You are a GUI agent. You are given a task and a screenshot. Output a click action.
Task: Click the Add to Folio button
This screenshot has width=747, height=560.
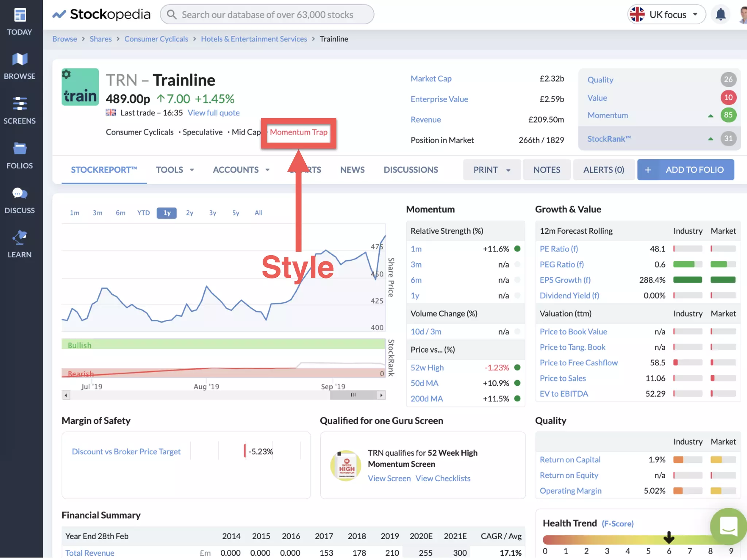point(685,170)
